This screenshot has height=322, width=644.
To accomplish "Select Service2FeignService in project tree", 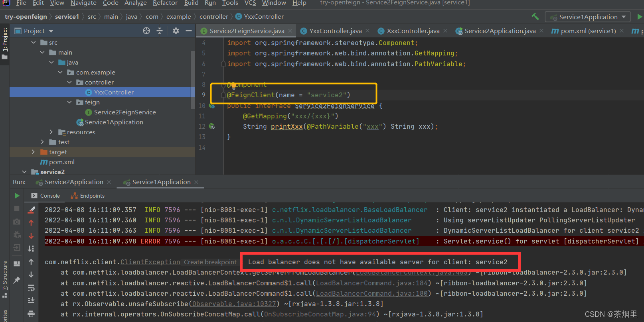I will 125,112.
